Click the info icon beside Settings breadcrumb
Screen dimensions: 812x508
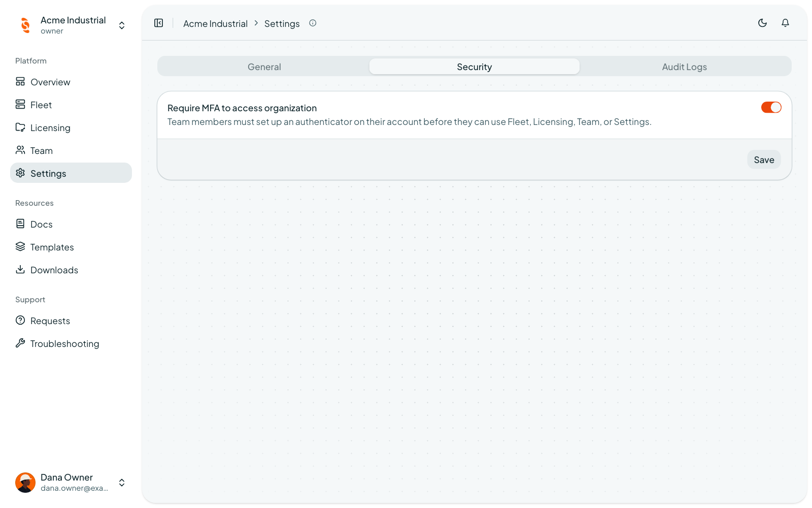[x=313, y=23]
